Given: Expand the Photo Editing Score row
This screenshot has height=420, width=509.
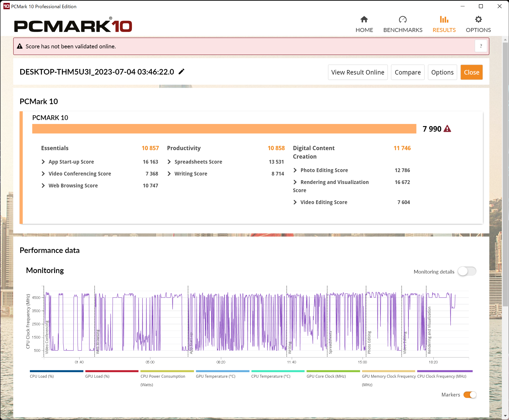Looking at the screenshot, I should (295, 170).
